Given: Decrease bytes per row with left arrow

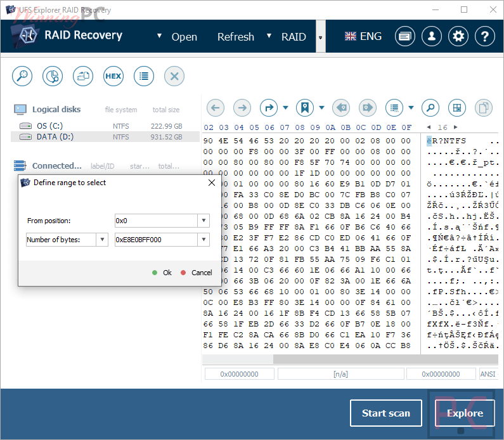Looking at the screenshot, I should 429,127.
